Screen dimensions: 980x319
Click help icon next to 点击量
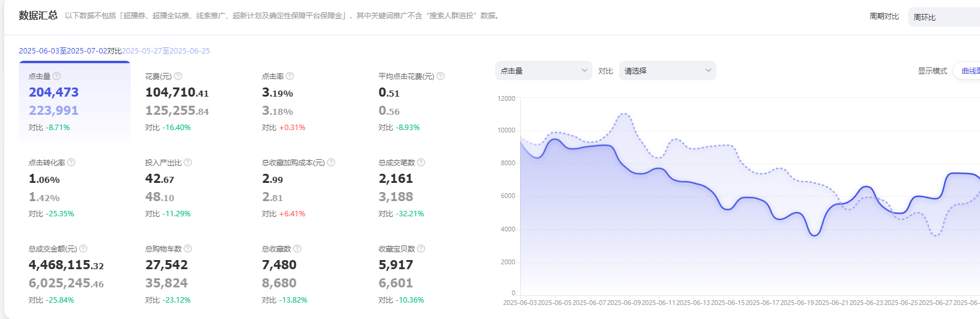point(57,76)
